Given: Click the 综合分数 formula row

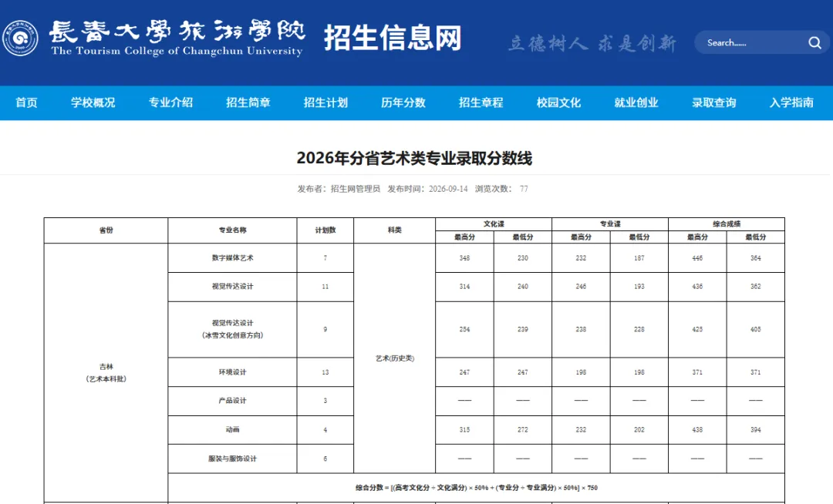Looking at the screenshot, I should pyautogui.click(x=477, y=488).
